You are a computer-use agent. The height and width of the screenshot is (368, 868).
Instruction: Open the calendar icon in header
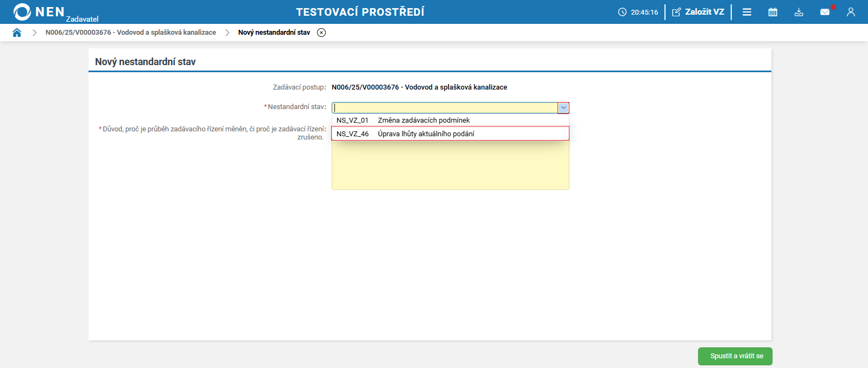point(773,12)
